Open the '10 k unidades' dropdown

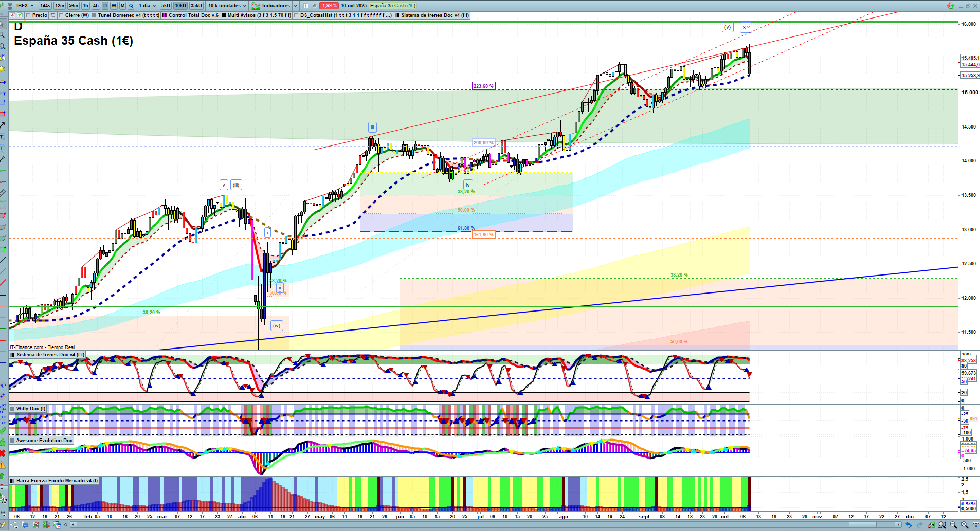tap(227, 6)
